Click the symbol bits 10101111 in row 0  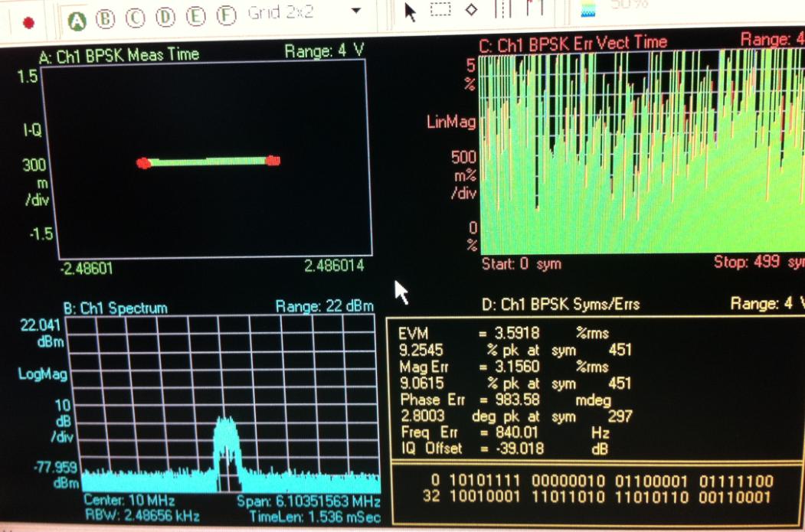[x=485, y=481]
